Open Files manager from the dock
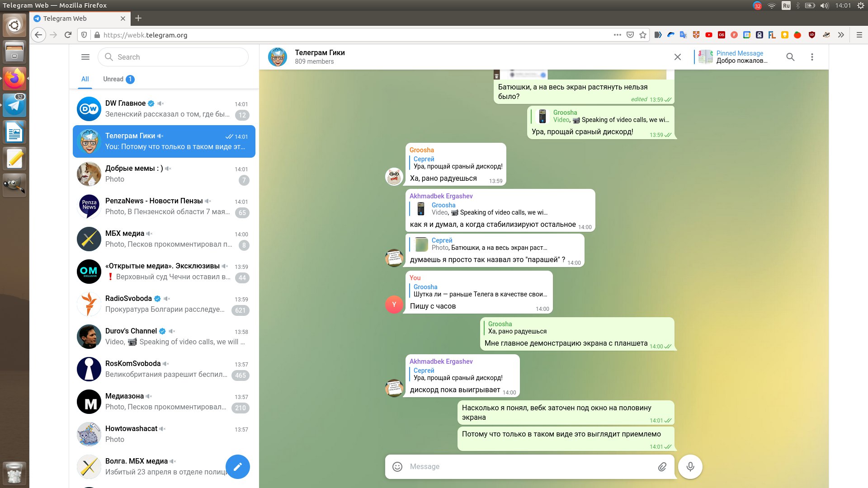This screenshot has width=868, height=488. [x=14, y=52]
